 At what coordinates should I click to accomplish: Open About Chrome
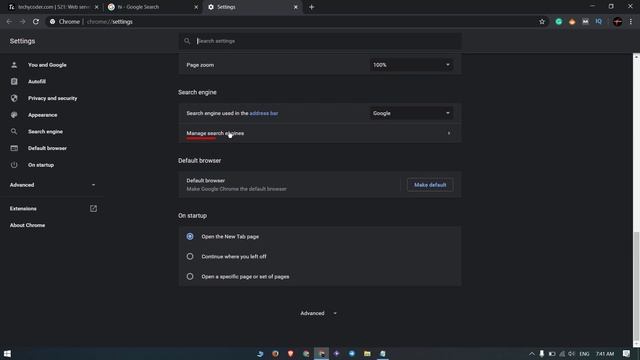click(27, 225)
